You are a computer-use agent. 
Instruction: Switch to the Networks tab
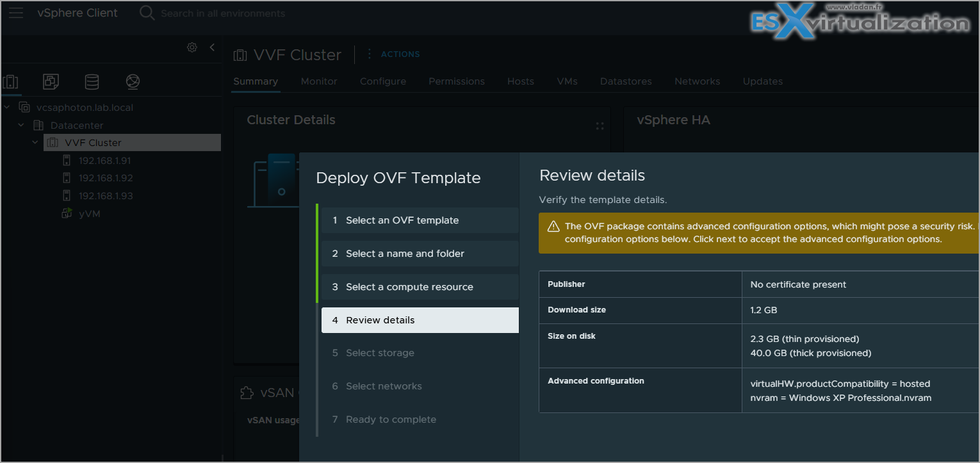click(x=698, y=81)
